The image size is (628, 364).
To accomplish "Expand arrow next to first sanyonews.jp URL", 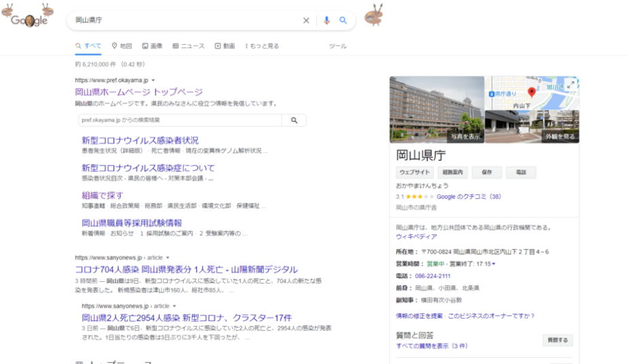I will 168,257.
